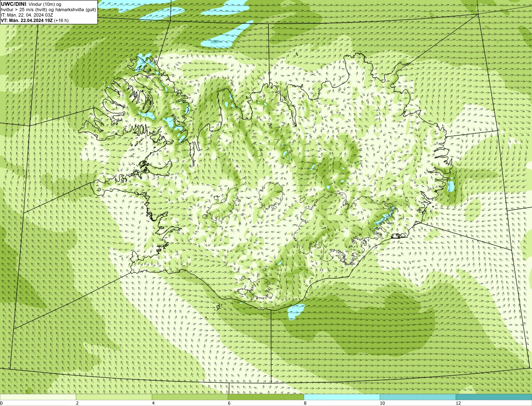The height and width of the screenshot is (406, 532).
Task: Click the 'VT: Mán. 22.04.2024 19Z (+16 h)' line
Action: pyautogui.click(x=34, y=20)
